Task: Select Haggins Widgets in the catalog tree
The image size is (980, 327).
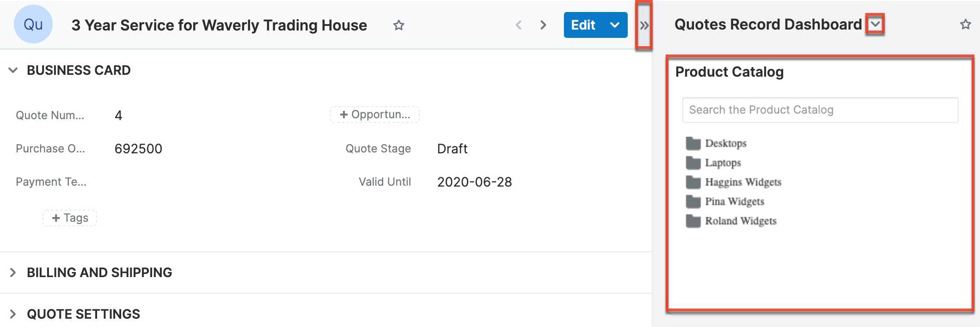Action: [743, 182]
